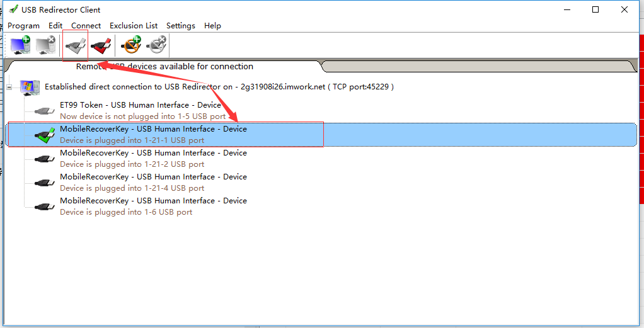Switch to the blank second tab
Image resolution: width=644 pixels, height=328 pixels.
pos(478,66)
